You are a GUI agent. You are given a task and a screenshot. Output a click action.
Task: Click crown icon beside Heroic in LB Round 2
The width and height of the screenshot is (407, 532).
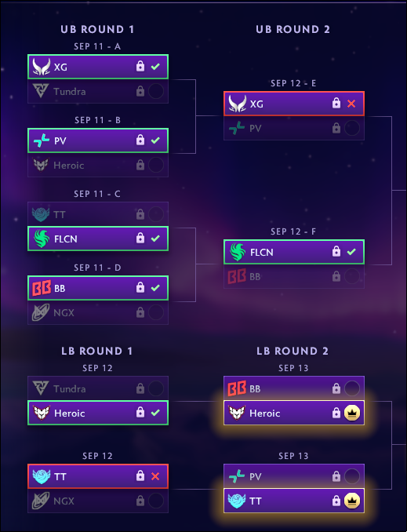(352, 413)
